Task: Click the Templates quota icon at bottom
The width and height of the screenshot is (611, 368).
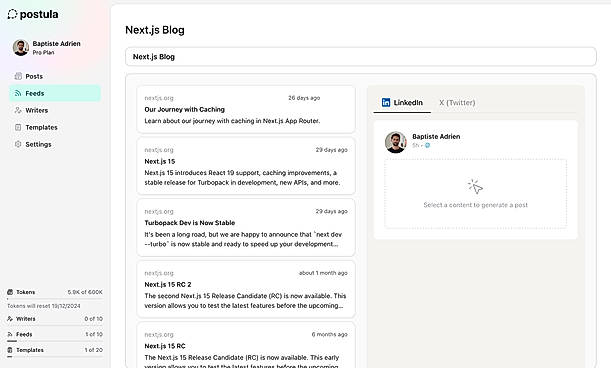Action: point(10,350)
